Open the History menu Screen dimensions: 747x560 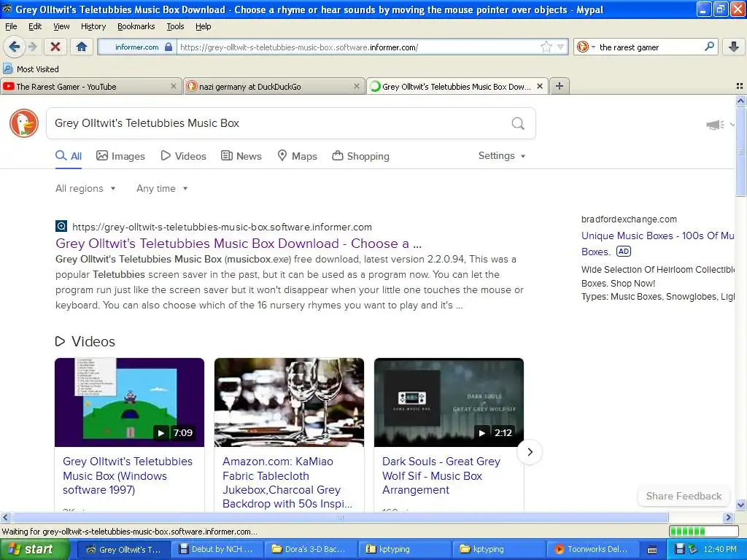(93, 26)
